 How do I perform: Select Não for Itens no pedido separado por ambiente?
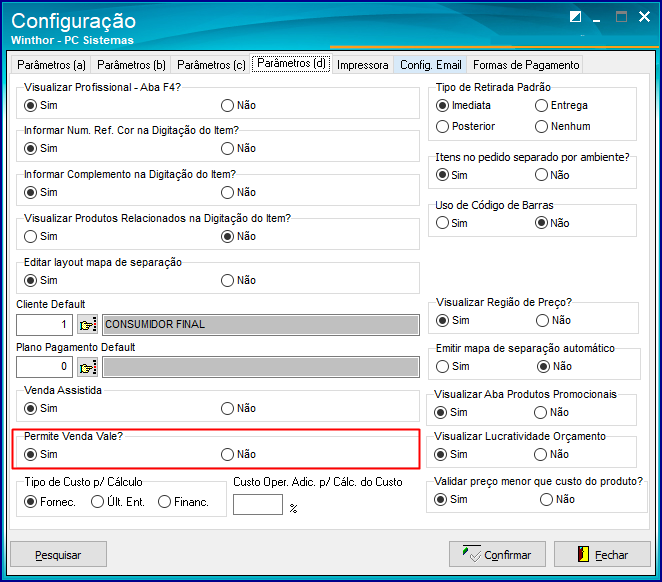(552, 175)
